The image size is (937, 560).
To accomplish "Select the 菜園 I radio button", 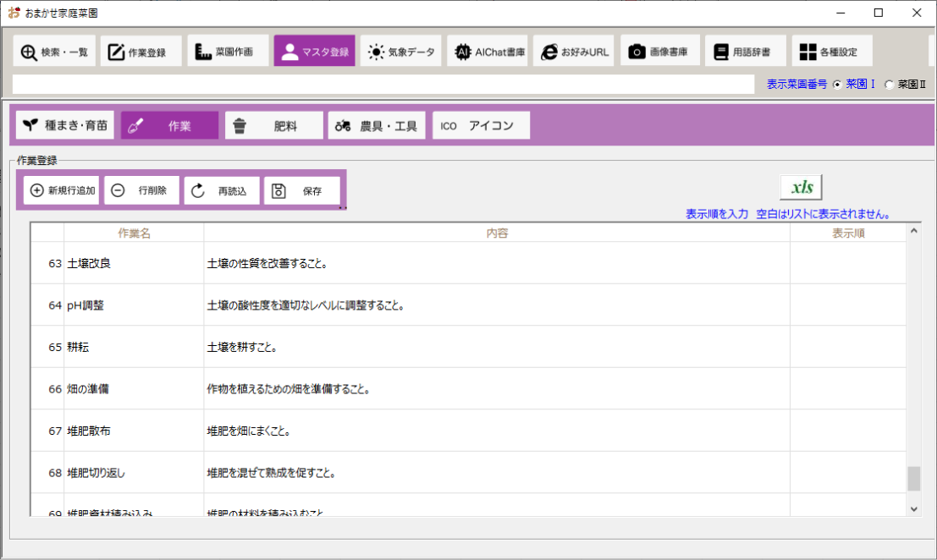I will point(836,84).
